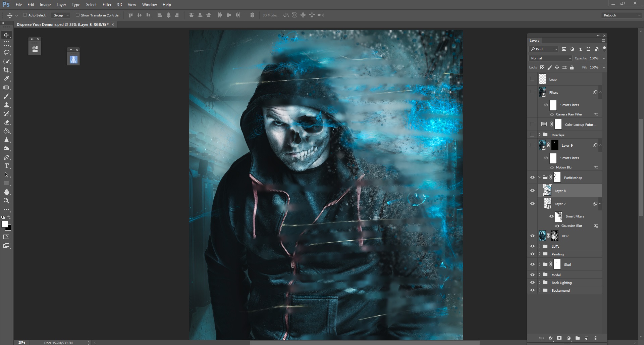This screenshot has width=644, height=345.
Task: Select the Brush tool
Action: (6, 96)
